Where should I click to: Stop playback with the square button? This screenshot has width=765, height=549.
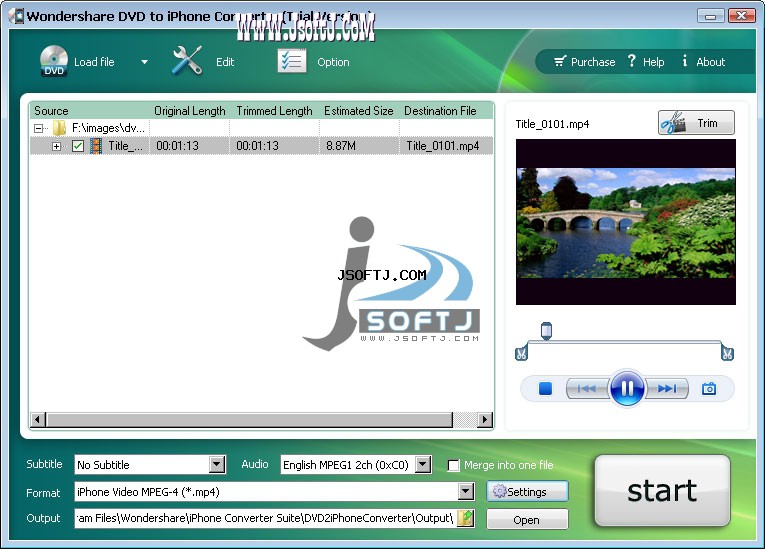tap(545, 389)
